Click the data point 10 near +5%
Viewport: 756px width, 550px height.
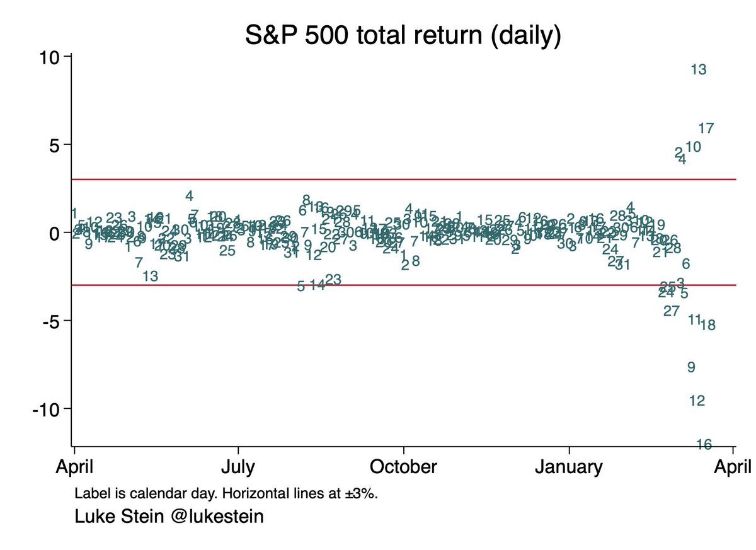coord(693,147)
